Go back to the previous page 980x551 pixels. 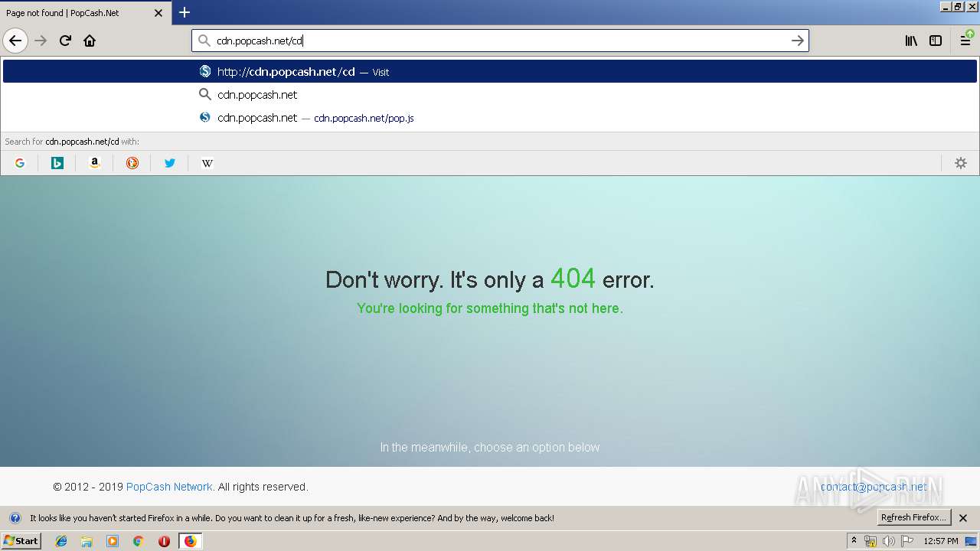coord(15,41)
